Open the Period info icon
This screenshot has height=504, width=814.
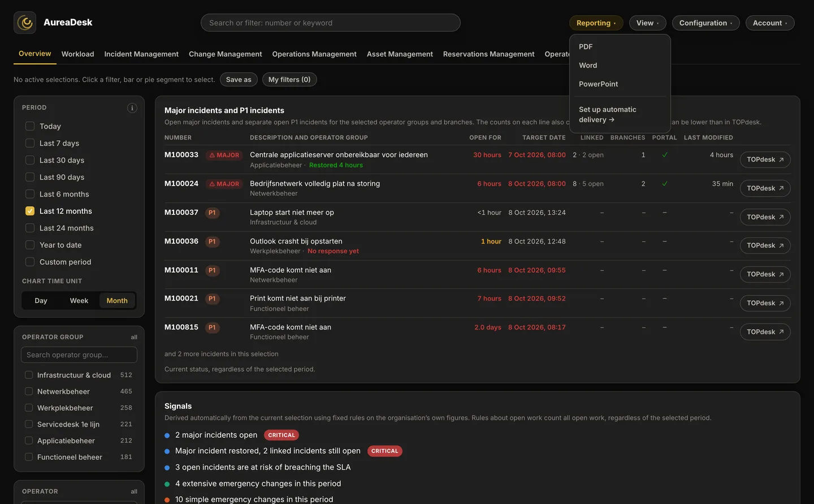point(132,108)
